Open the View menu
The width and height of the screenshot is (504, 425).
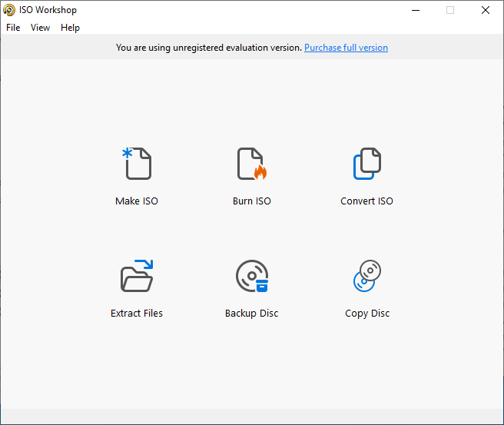tap(40, 28)
